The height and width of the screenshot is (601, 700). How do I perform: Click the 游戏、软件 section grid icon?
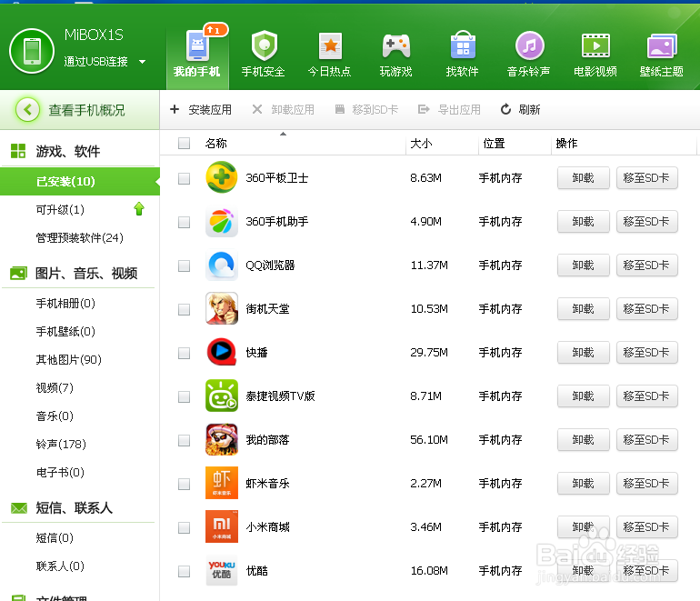(x=18, y=151)
